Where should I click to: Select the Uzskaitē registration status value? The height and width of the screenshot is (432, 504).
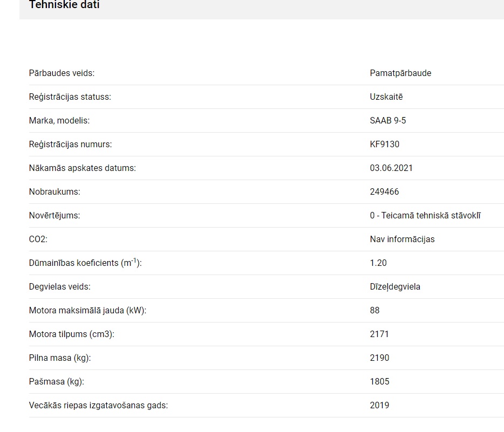[x=386, y=97]
